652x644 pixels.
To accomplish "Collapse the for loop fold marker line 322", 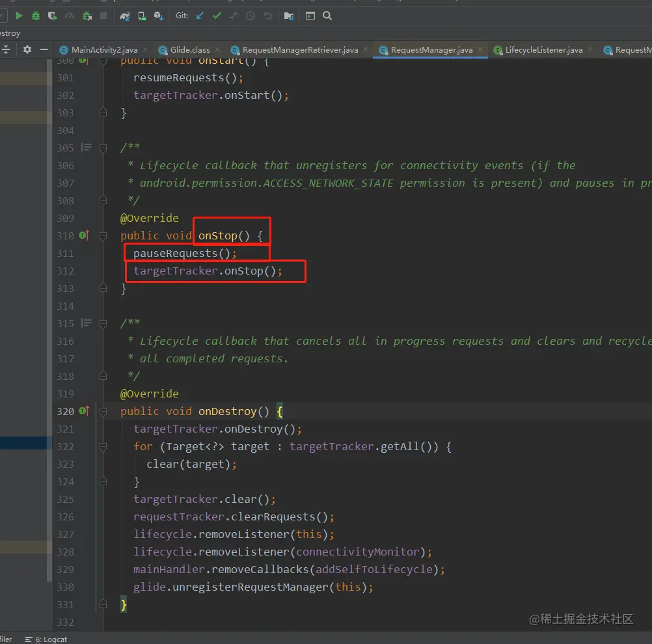I will (103, 447).
